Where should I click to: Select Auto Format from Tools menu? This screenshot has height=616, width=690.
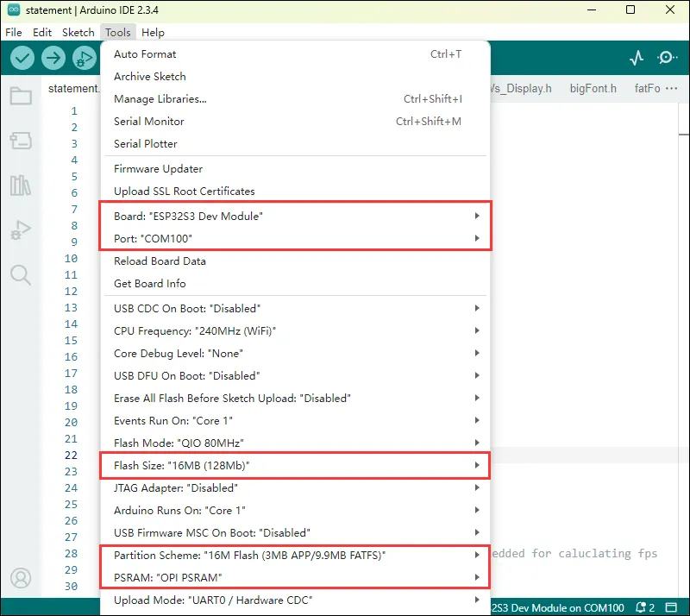(295, 54)
